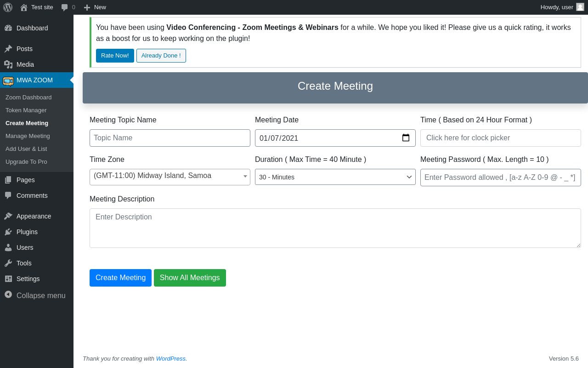Viewport: 588px width, 368px height.
Task: Focus the Meeting Password field
Action: click(501, 178)
